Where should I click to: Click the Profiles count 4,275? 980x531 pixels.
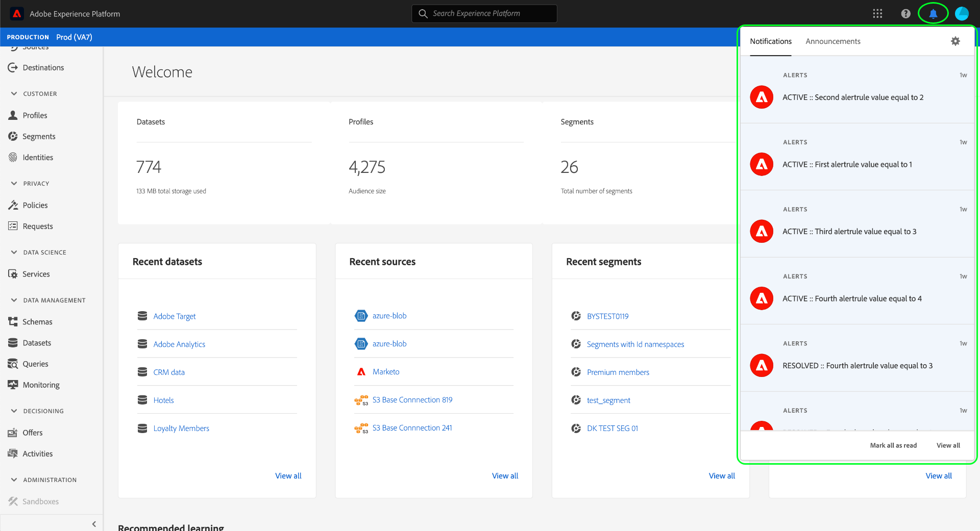(367, 167)
